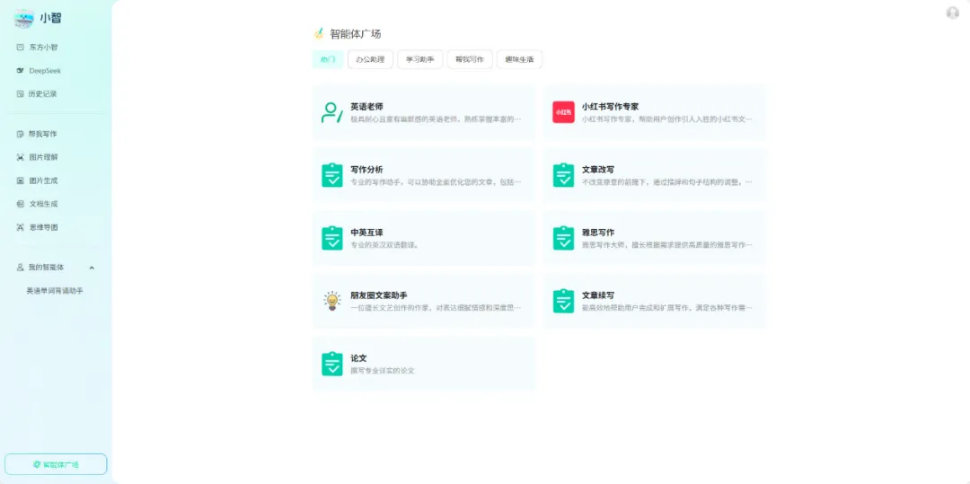Open 图片生成 in the sidebar
The width and height of the screenshot is (970, 484).
(42, 181)
